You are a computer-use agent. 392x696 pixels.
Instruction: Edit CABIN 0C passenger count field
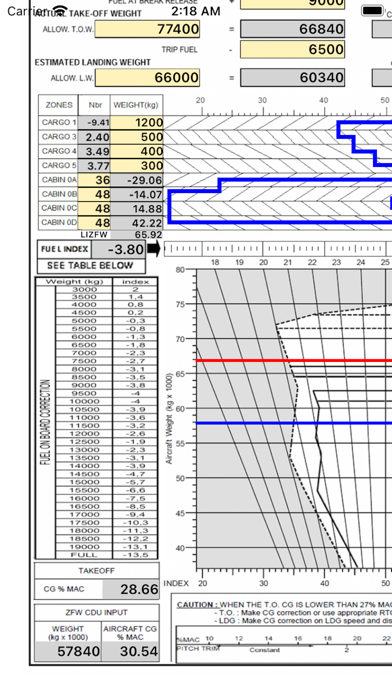pos(94,208)
